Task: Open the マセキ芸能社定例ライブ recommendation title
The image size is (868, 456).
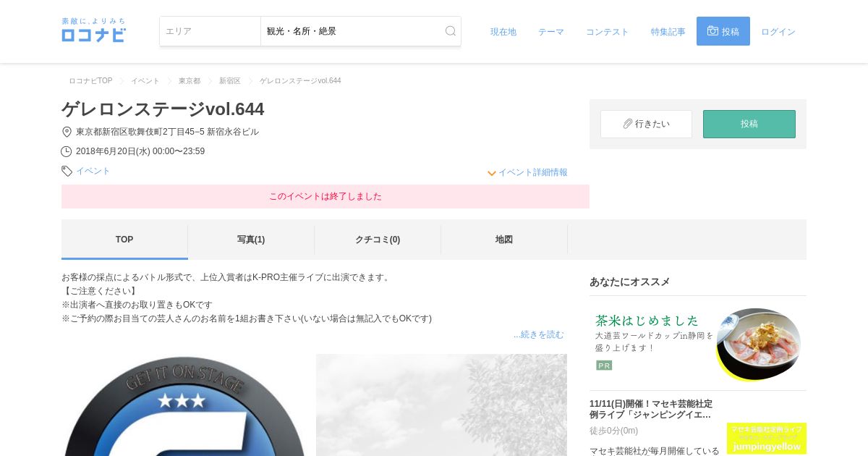Action: tap(651, 409)
